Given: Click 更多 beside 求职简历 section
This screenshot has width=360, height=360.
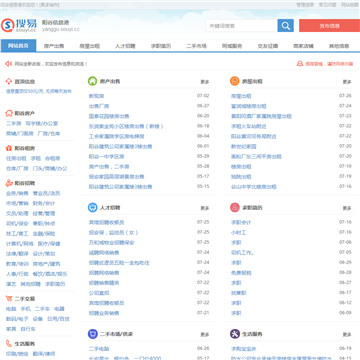Looking at the screenshot, I should pos(347,208).
